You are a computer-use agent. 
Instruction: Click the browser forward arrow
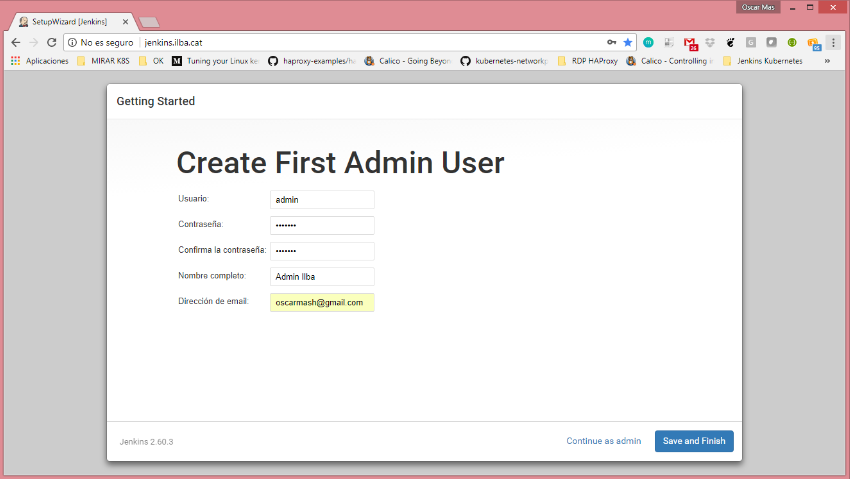[34, 42]
